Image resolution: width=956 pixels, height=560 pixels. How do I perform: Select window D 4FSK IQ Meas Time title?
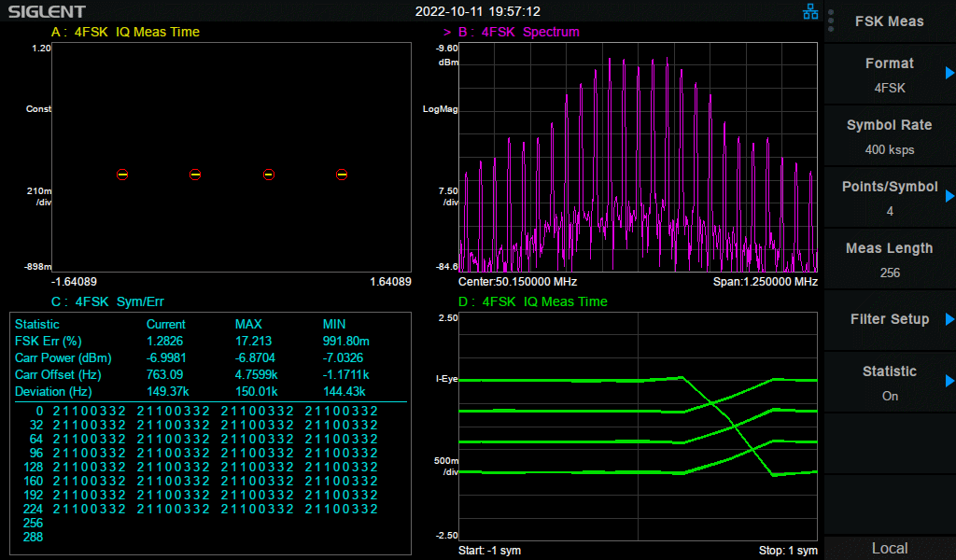click(x=533, y=301)
